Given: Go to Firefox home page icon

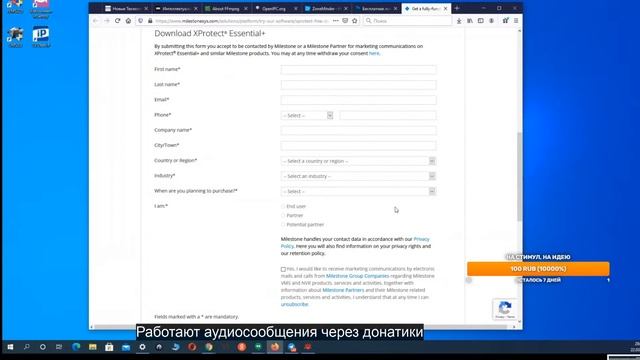Looking at the screenshot, I should tap(128, 20).
